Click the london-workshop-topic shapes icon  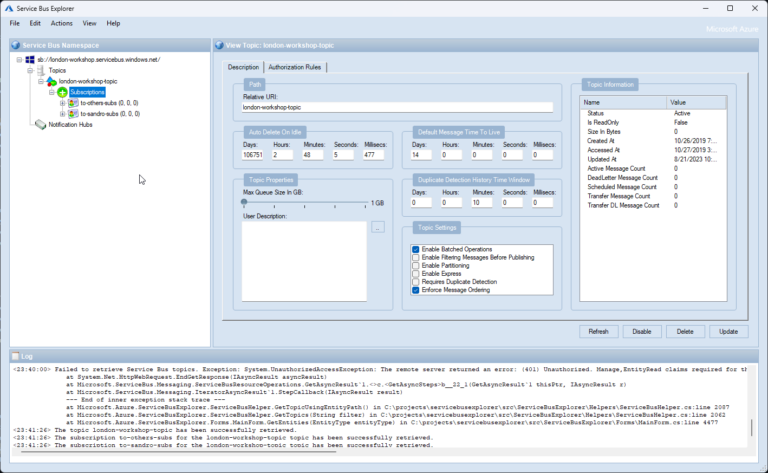click(x=52, y=81)
